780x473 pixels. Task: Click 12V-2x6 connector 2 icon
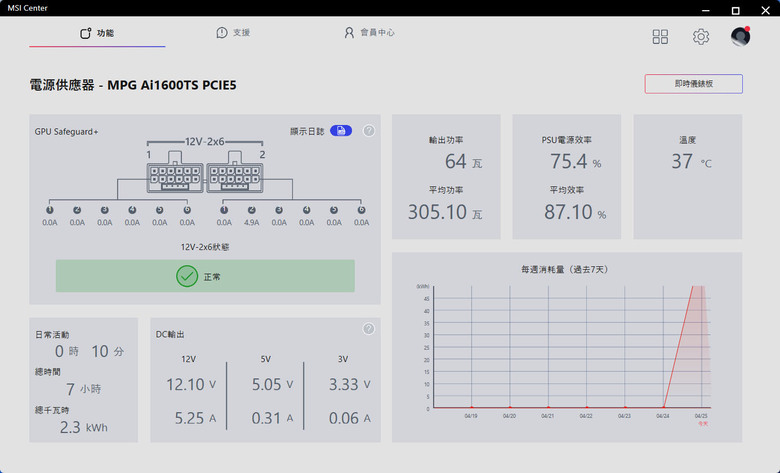235,172
